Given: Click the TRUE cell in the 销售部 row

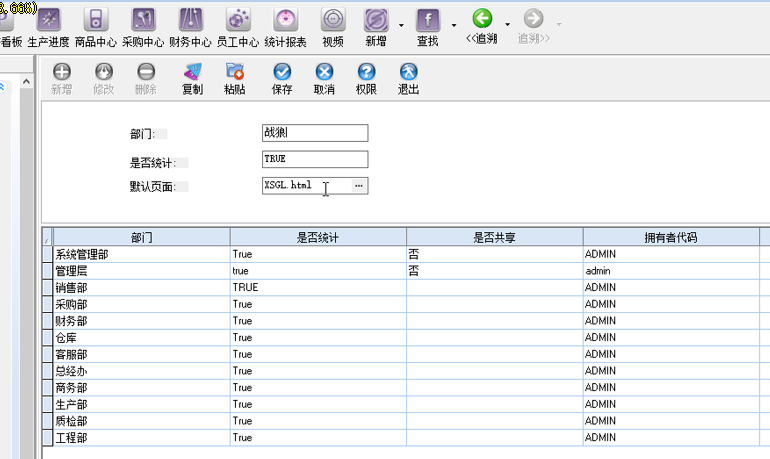Looking at the screenshot, I should point(318,288).
